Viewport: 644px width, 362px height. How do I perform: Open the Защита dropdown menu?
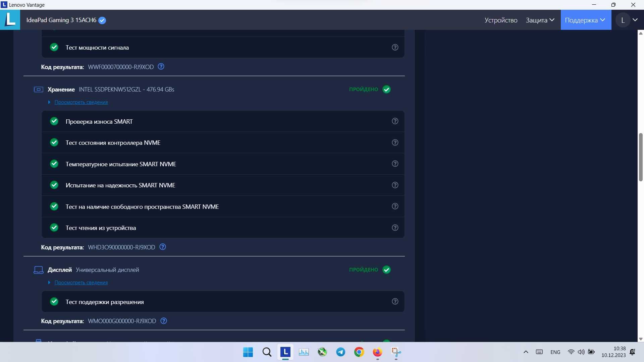click(540, 20)
